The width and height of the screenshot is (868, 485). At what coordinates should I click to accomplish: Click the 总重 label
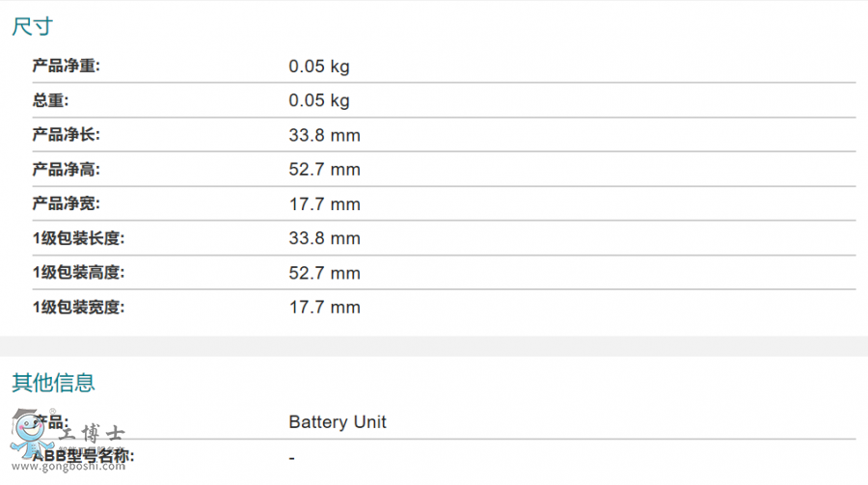50,100
